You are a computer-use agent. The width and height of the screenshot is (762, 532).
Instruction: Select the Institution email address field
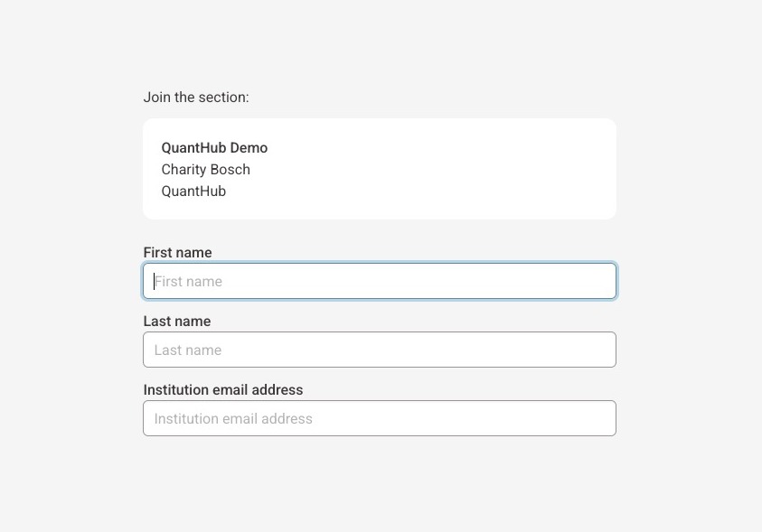380,418
